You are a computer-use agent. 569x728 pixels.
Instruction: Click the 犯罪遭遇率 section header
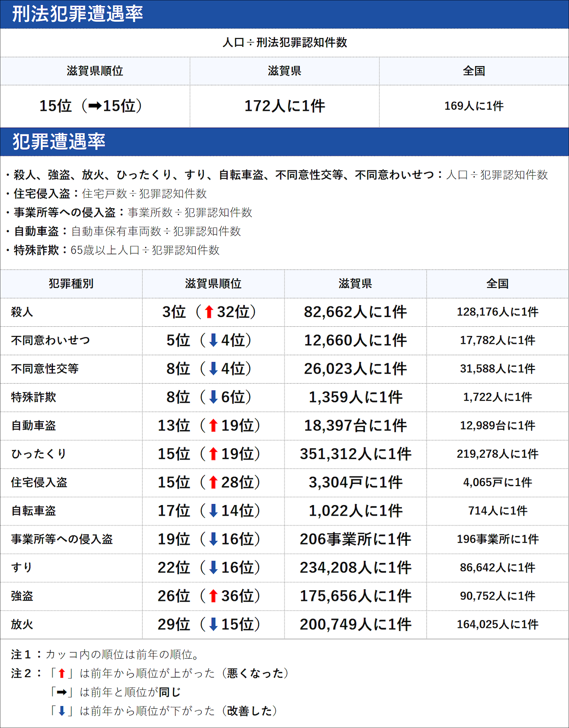[59, 142]
